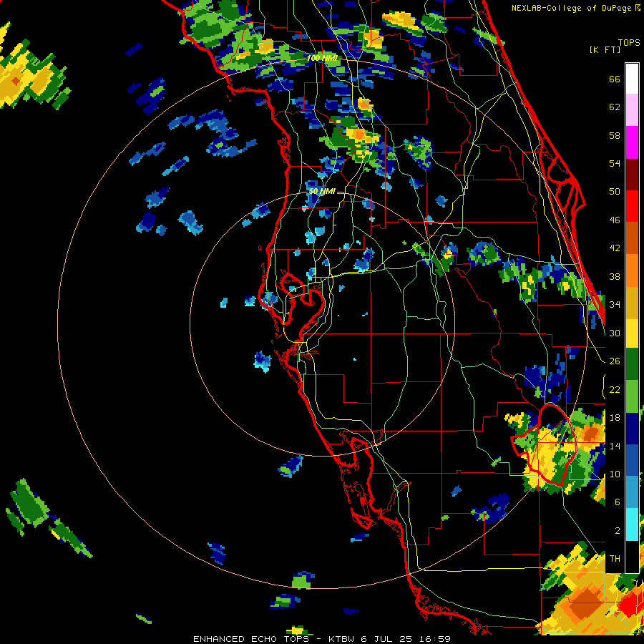Select the bright red legend swatch
Viewport: 644px width, 644px height.
point(632,206)
